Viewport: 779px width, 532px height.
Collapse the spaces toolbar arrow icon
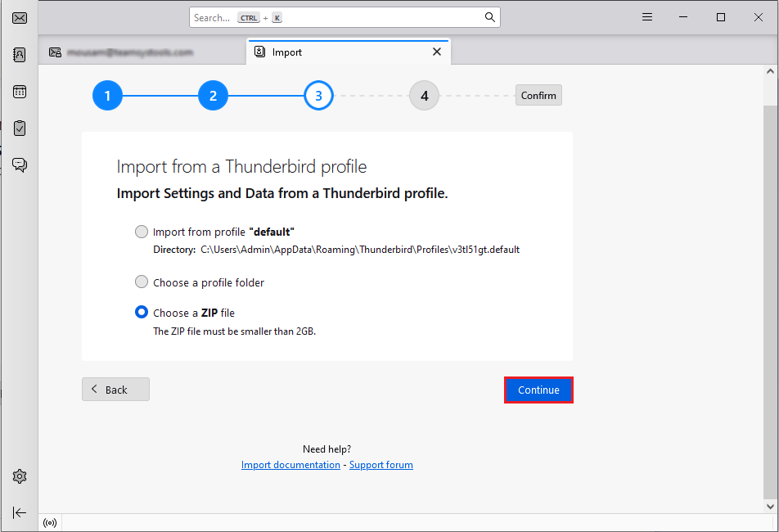[x=20, y=512]
